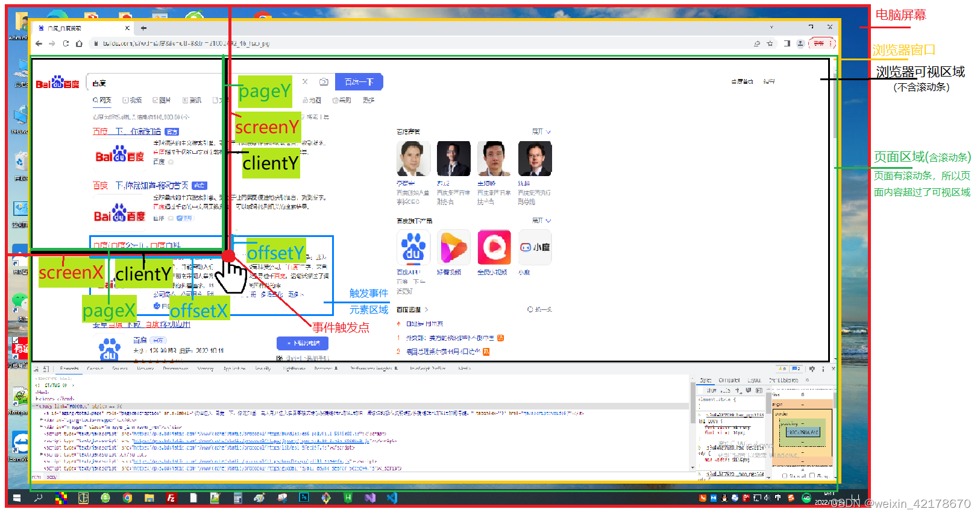Switch to Computed styles pane tab
The width and height of the screenshot is (980, 515).
click(729, 381)
